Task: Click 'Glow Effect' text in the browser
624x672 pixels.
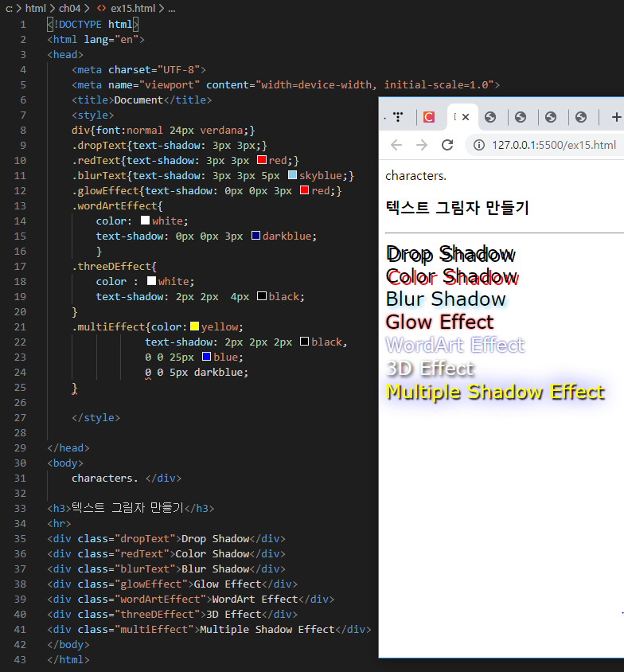Action: (440, 322)
